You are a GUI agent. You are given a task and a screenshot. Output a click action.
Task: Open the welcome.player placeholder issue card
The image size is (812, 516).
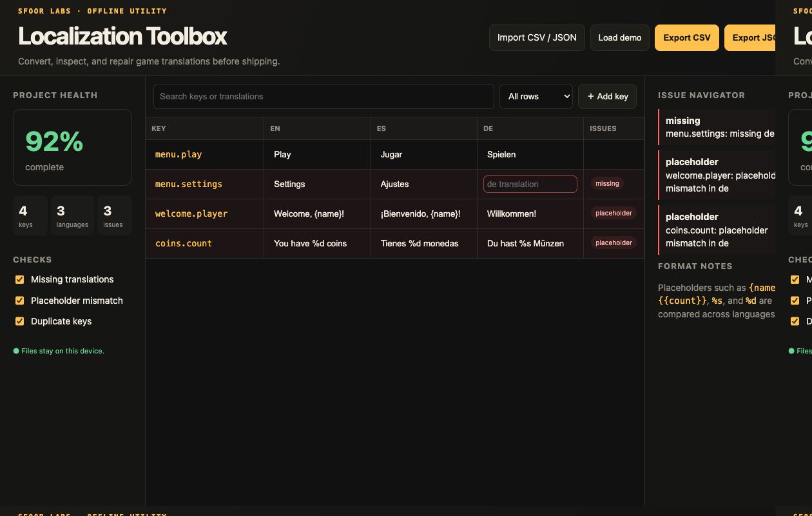pyautogui.click(x=717, y=175)
